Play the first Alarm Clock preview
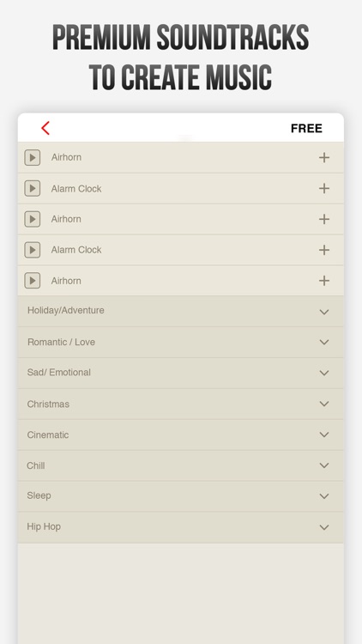Image resolution: width=362 pixels, height=644 pixels. point(33,189)
